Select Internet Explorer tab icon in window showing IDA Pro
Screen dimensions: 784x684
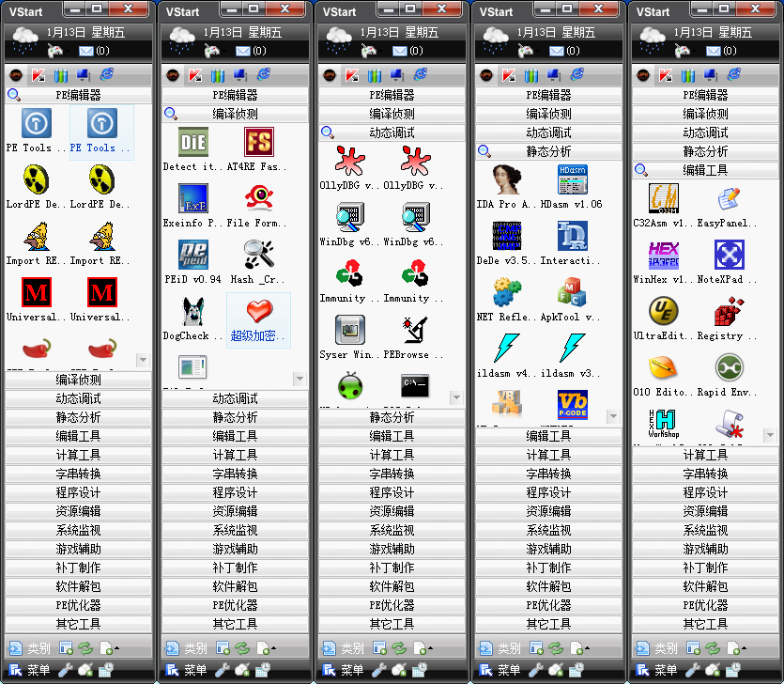577,75
